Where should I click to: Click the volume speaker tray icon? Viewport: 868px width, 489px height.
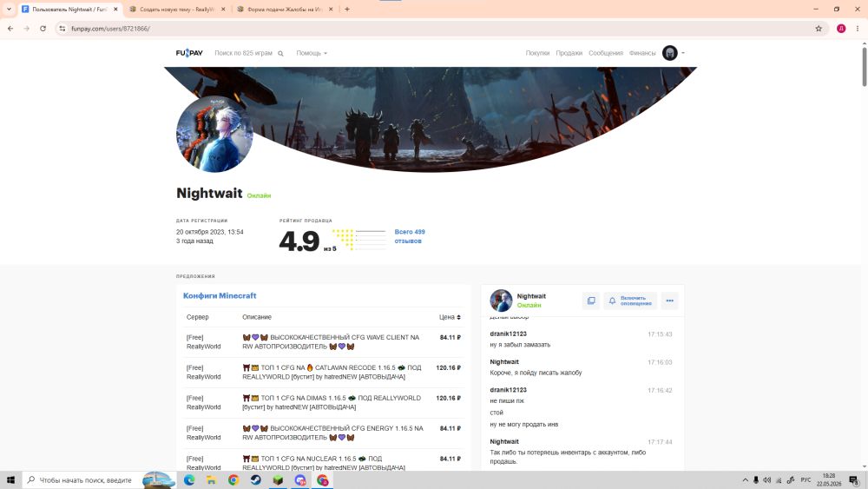[766, 480]
